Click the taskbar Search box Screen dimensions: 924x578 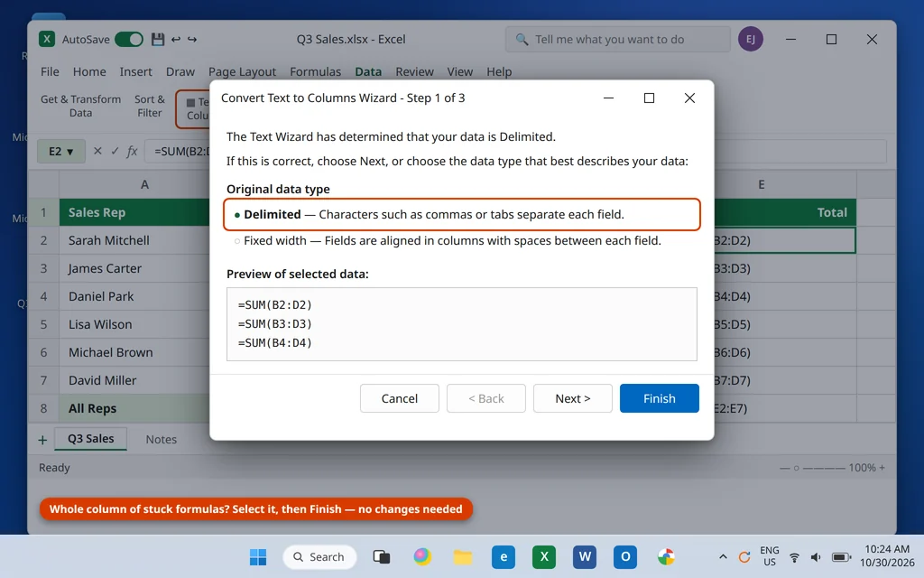point(319,556)
